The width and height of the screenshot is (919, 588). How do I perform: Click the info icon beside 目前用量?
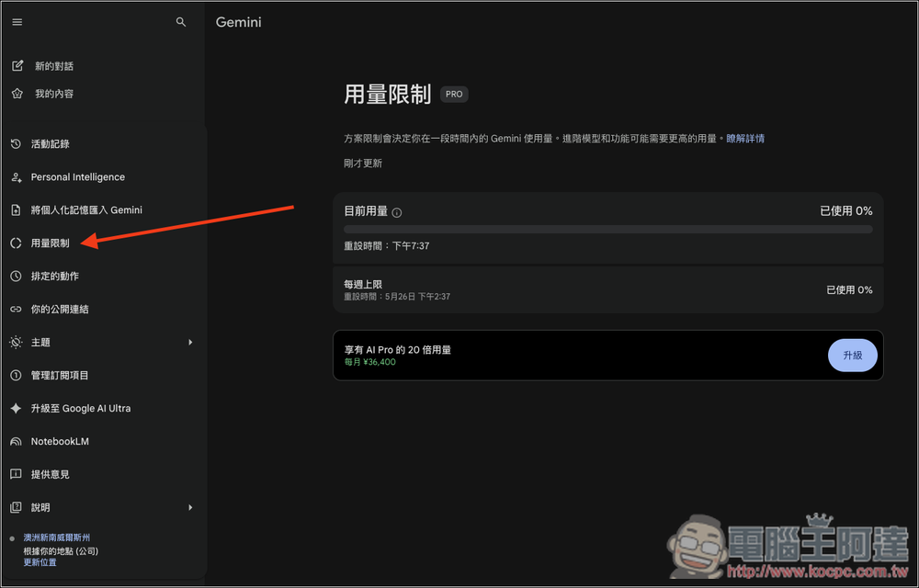pos(397,212)
